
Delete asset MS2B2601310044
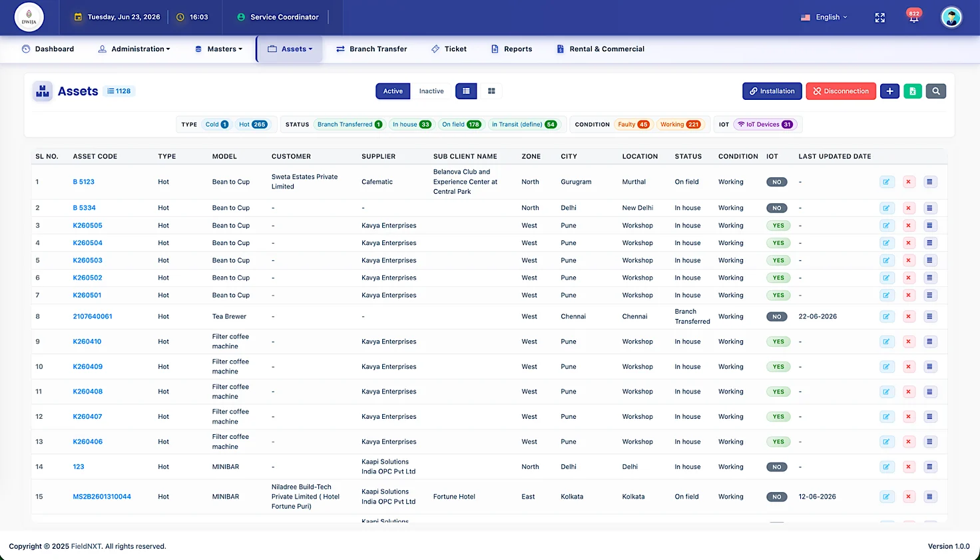pos(909,497)
